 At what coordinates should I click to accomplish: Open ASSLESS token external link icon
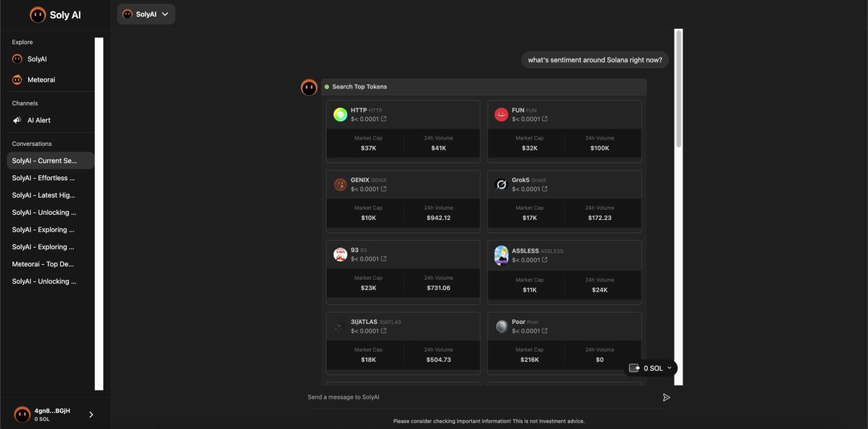click(545, 260)
